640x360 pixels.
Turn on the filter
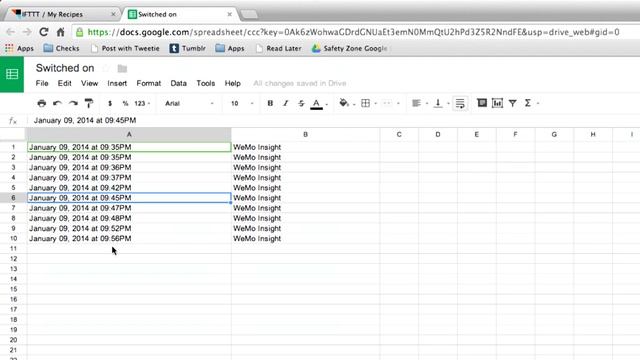tap(513, 103)
